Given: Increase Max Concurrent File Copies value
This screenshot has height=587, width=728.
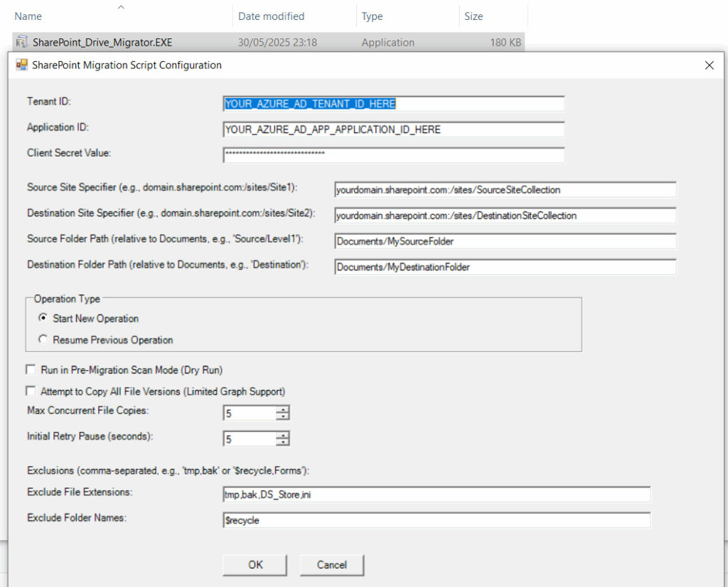Looking at the screenshot, I should click(283, 409).
